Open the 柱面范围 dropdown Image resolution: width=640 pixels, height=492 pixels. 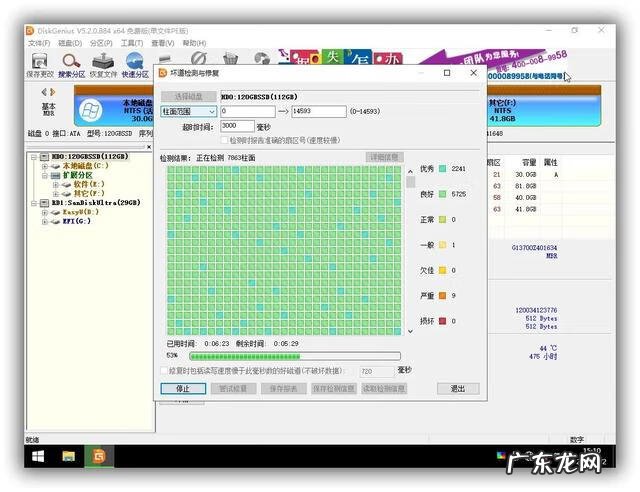click(x=189, y=111)
